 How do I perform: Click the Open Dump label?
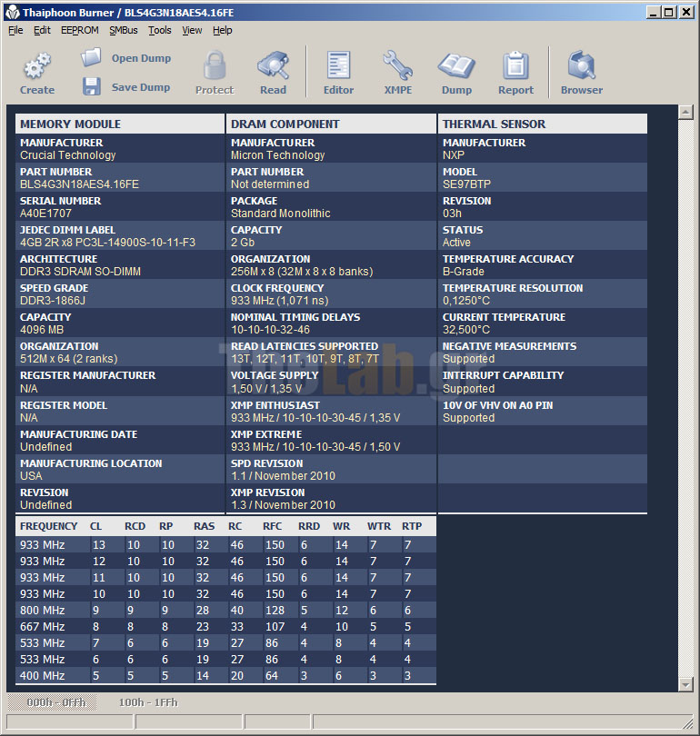pyautogui.click(x=141, y=58)
